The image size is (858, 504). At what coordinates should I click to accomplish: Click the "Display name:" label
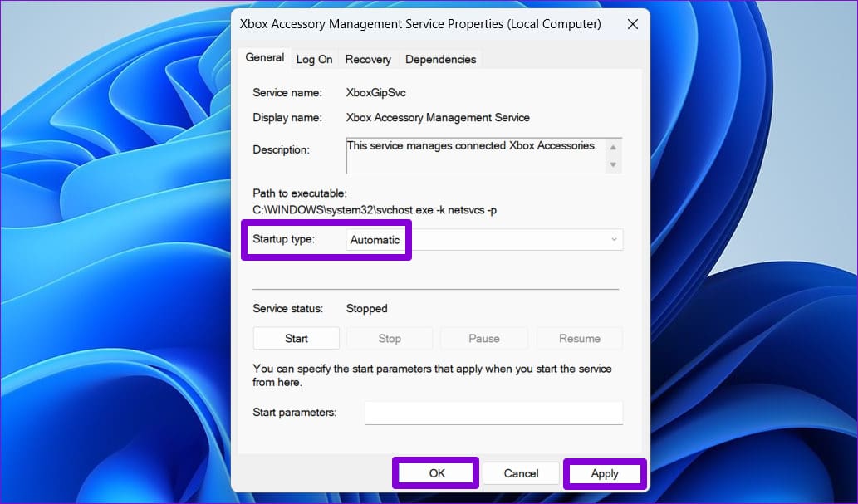tap(287, 118)
